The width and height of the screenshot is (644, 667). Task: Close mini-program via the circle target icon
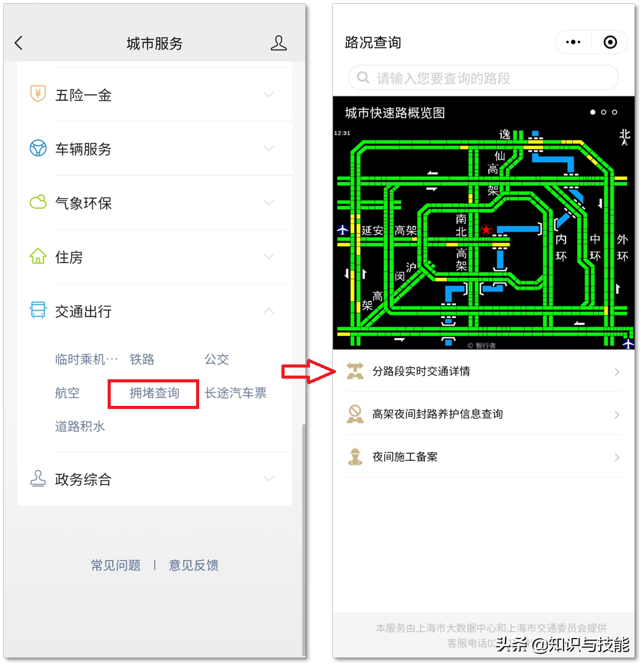click(610, 42)
